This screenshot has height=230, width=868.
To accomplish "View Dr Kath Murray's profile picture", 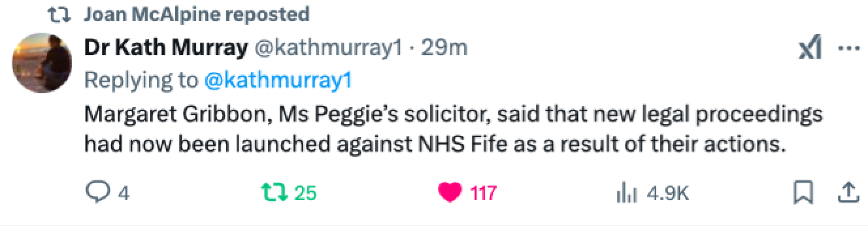I will (42, 61).
